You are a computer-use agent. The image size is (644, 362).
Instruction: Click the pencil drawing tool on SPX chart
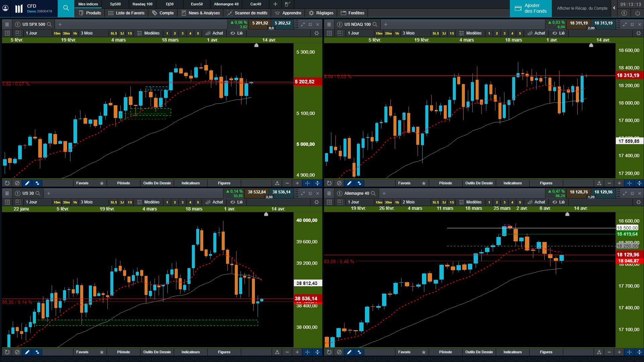click(27, 183)
